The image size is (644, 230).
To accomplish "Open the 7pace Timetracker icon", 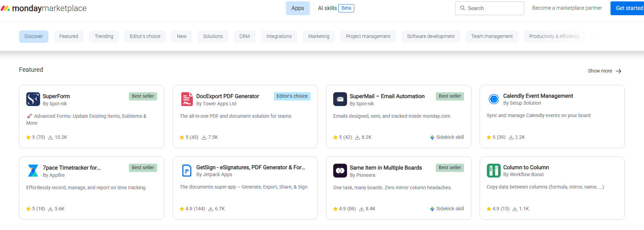I will pyautogui.click(x=33, y=171).
